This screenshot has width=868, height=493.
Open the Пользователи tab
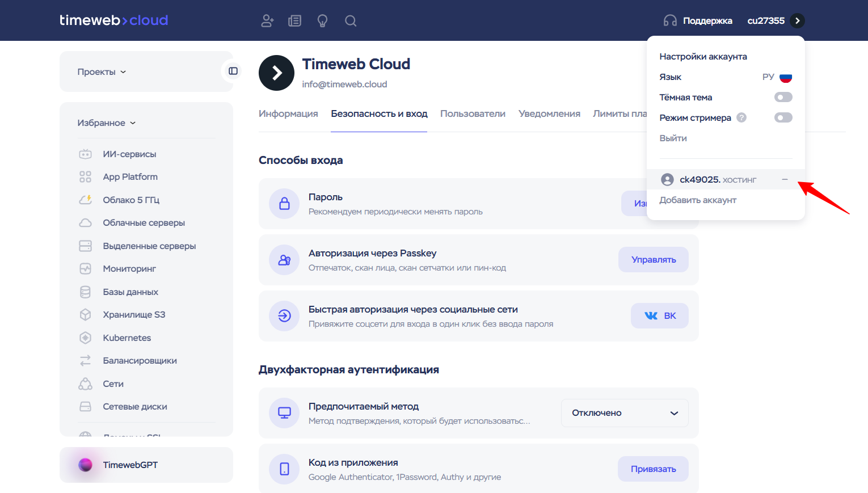[x=473, y=114]
